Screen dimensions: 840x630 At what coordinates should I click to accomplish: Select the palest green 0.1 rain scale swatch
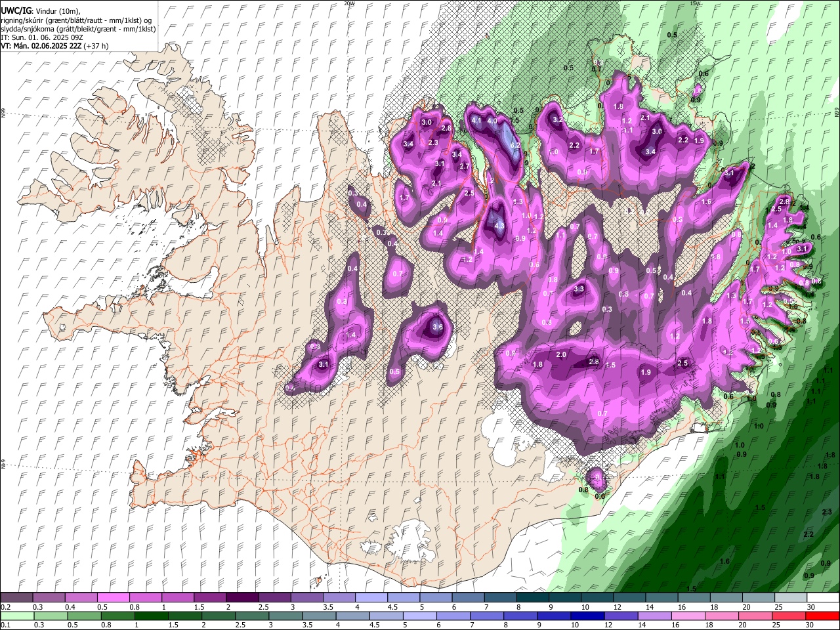17,616
